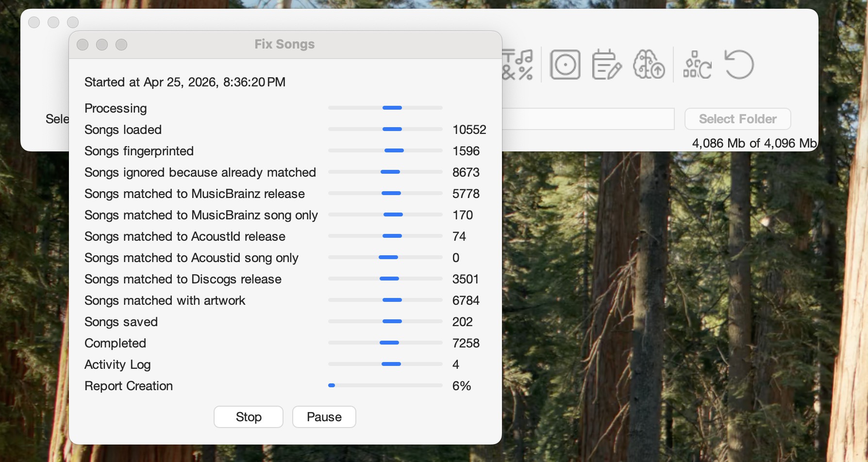Viewport: 868px width, 462px height.
Task: Click the vinyl disc toolbar icon
Action: click(565, 65)
